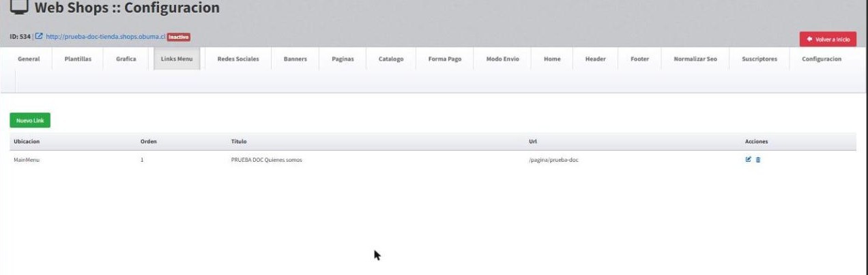Go to the Redes Sociales tab
The height and width of the screenshot is (275, 868).
tap(238, 59)
